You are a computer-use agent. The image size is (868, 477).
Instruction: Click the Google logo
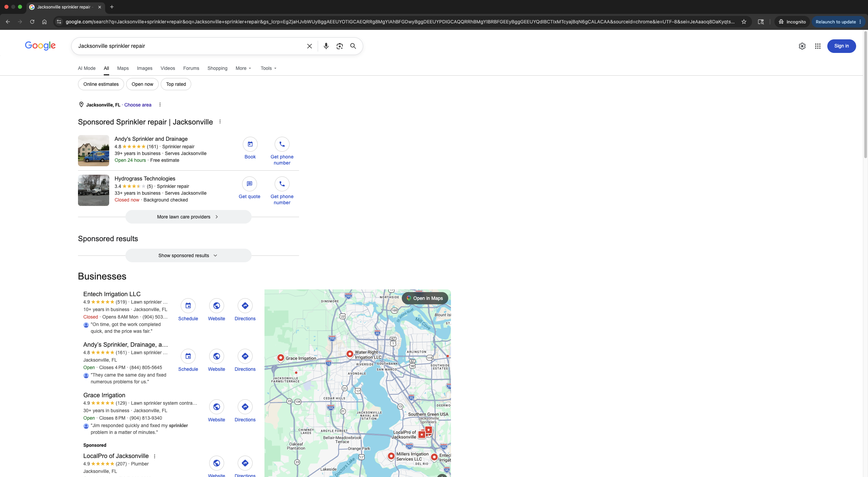tap(40, 46)
